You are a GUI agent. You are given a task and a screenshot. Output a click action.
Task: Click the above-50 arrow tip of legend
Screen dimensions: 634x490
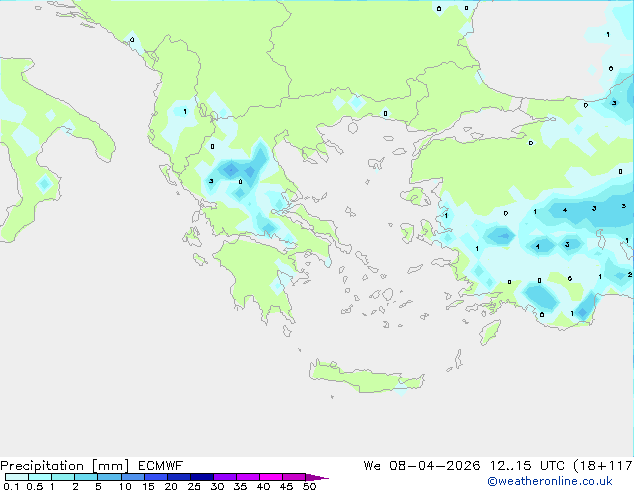(x=317, y=477)
